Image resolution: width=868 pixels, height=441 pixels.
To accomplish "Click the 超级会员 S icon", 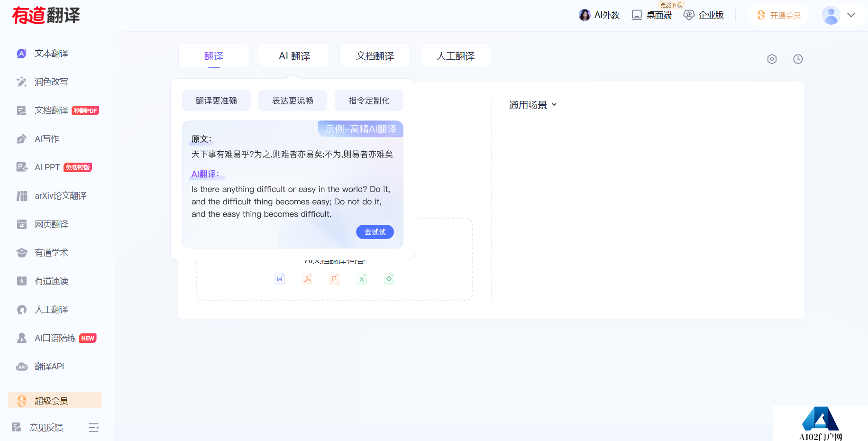I will pos(22,401).
